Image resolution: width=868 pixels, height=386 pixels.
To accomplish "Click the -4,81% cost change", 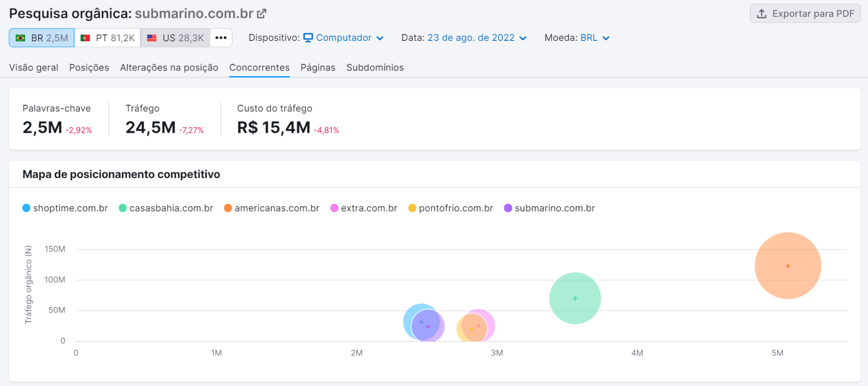I will (326, 130).
